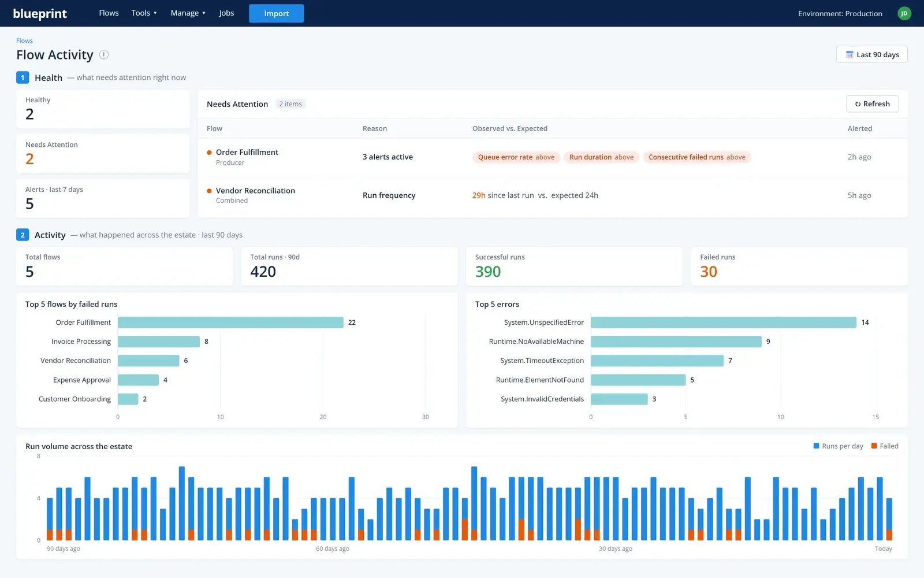Expand the Tools menu
924x578 pixels.
(x=144, y=13)
